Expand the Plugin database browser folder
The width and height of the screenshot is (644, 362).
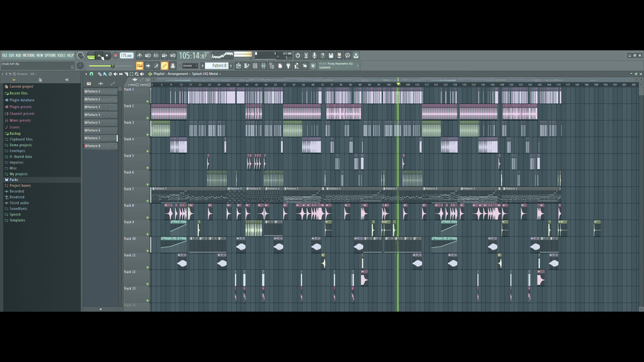pyautogui.click(x=21, y=100)
